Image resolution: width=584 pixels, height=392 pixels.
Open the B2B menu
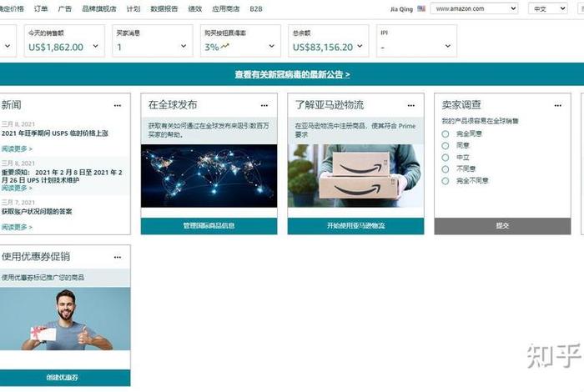[x=256, y=8]
